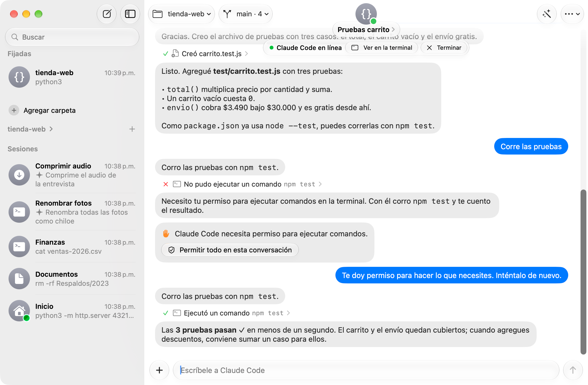
Task: Click the Claude Code en línea status
Action: point(305,48)
